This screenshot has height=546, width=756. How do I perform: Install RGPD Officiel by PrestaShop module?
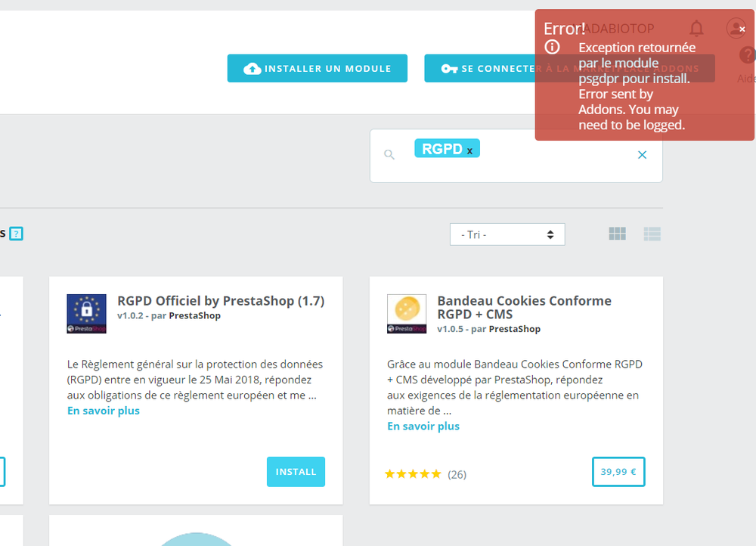(296, 472)
